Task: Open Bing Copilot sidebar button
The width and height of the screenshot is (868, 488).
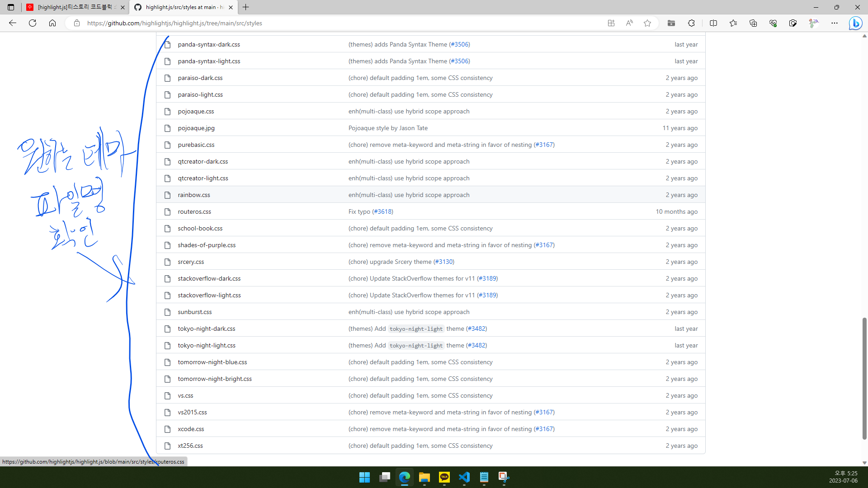Action: (x=855, y=23)
